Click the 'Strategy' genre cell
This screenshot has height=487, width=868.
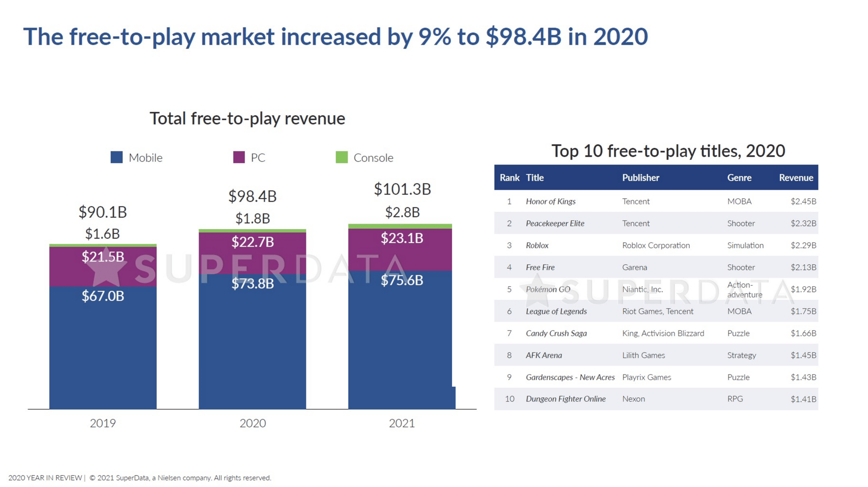741,355
